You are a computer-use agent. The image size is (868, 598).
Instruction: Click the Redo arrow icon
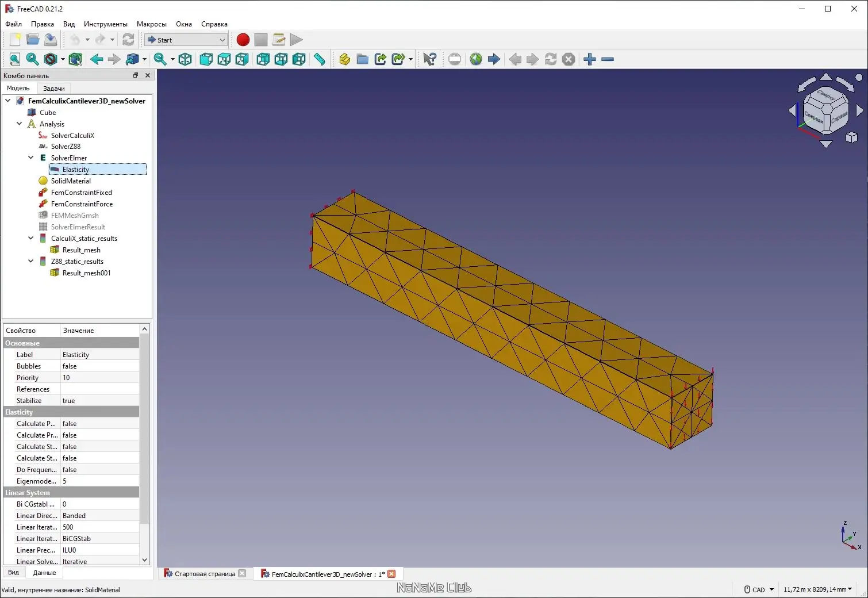100,40
